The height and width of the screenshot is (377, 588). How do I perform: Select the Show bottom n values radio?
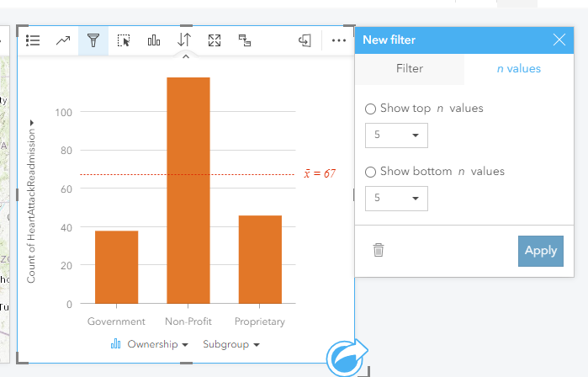pos(371,172)
